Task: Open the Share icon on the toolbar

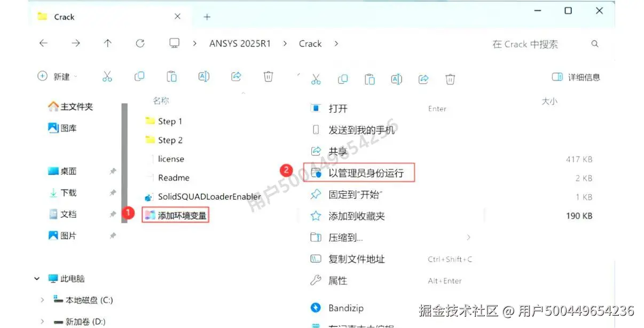Action: tap(236, 76)
